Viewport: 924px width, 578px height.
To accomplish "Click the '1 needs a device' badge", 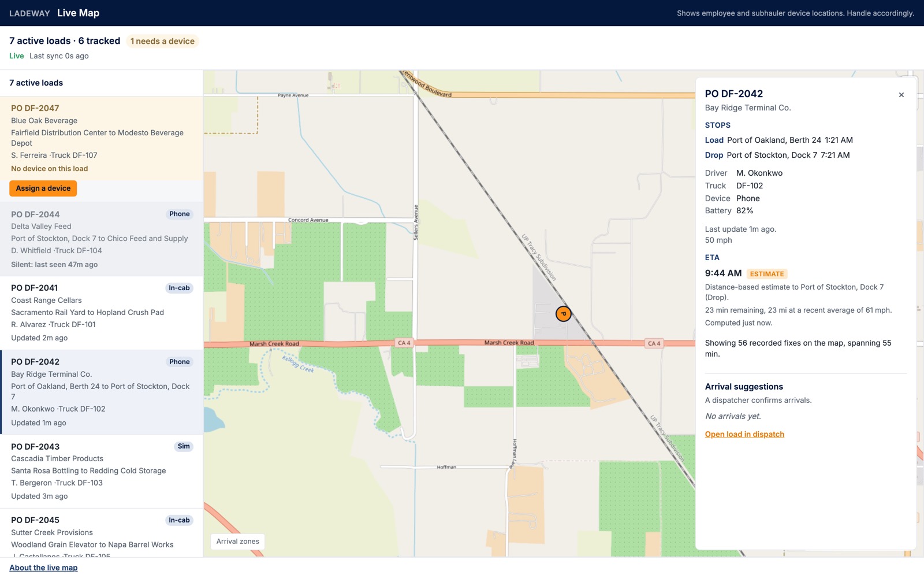I will 162,41.
